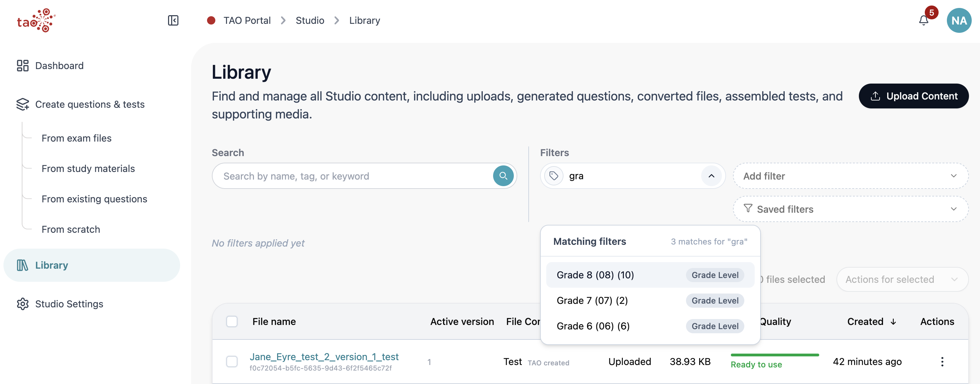This screenshot has width=980, height=384.
Task: Collapse the sidebar panel icon
Action: 173,20
